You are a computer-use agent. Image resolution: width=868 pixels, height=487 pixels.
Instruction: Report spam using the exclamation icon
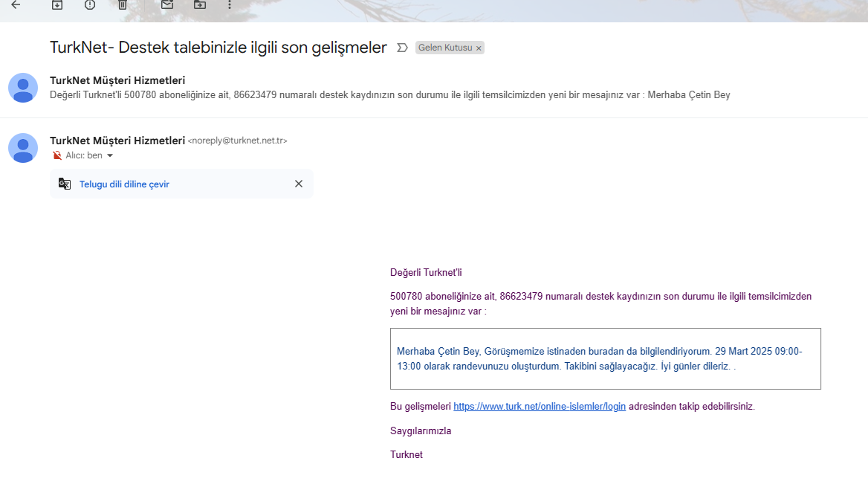click(x=90, y=5)
